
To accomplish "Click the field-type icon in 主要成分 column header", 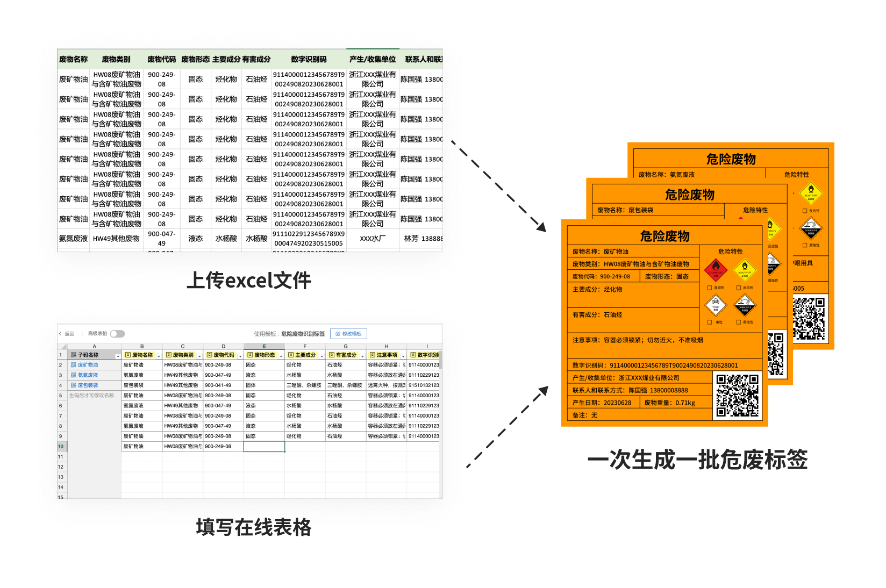I will pyautogui.click(x=291, y=355).
